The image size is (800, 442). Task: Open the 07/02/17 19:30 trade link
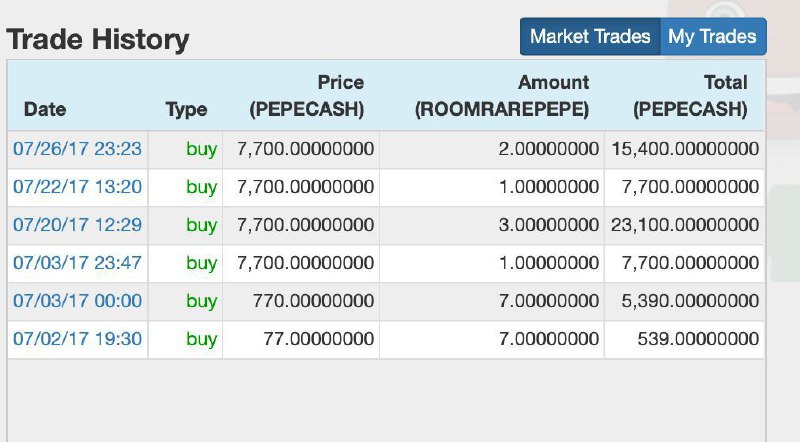tap(78, 339)
